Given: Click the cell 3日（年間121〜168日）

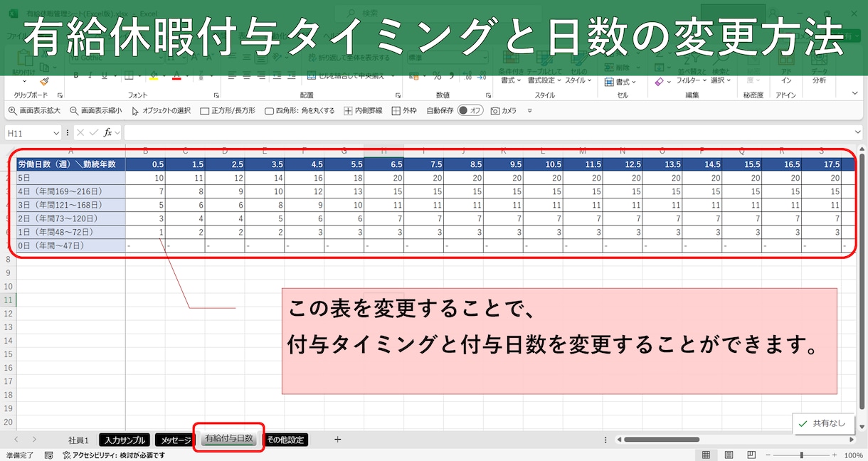Looking at the screenshot, I should pyautogui.click(x=70, y=205).
